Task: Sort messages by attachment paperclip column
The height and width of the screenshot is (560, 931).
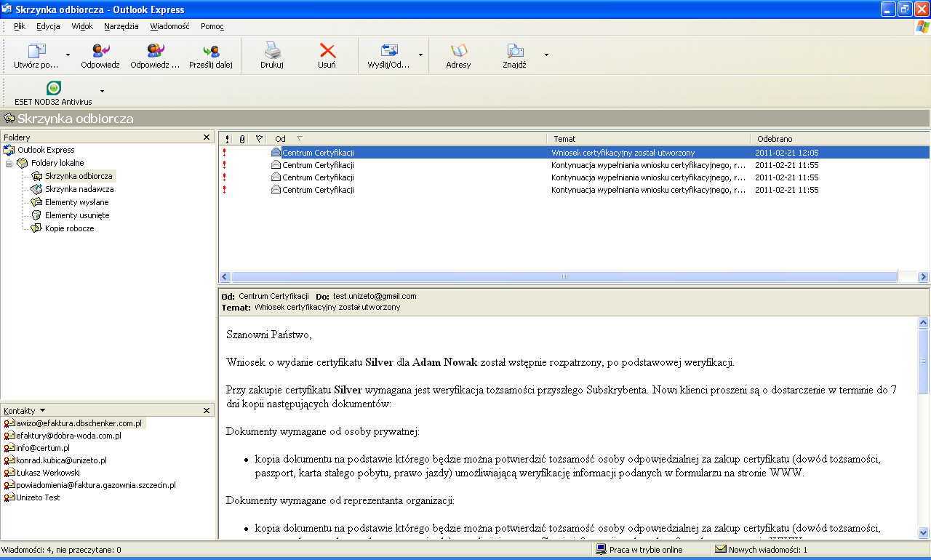Action: click(242, 139)
